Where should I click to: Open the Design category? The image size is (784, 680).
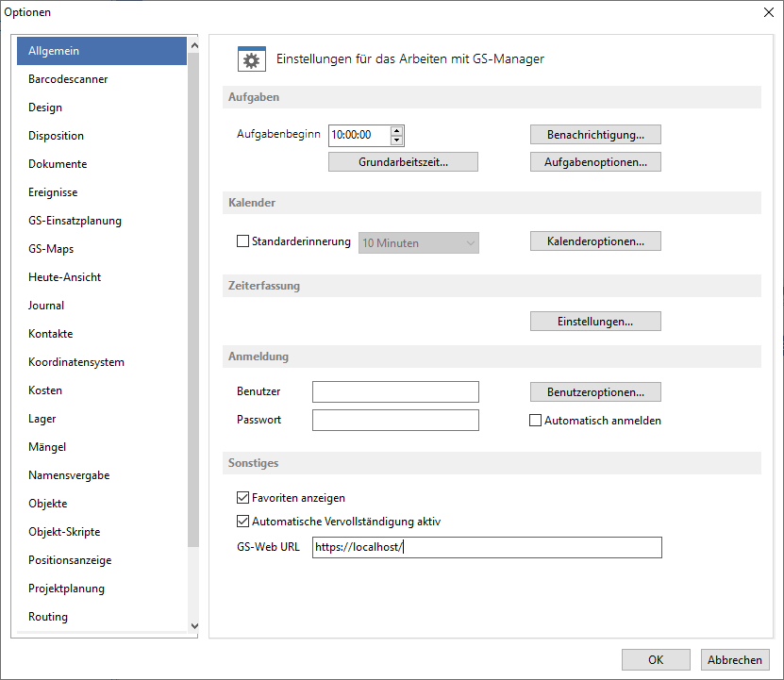(102, 108)
